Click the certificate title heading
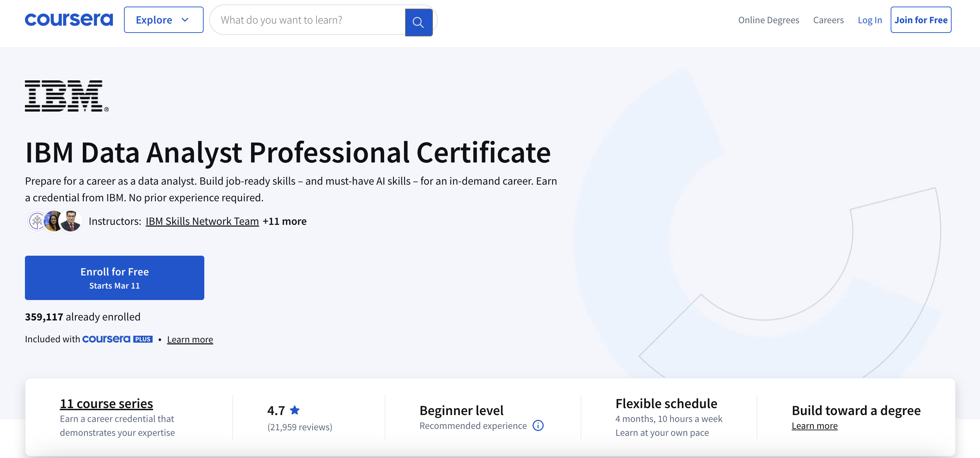 pos(288,152)
